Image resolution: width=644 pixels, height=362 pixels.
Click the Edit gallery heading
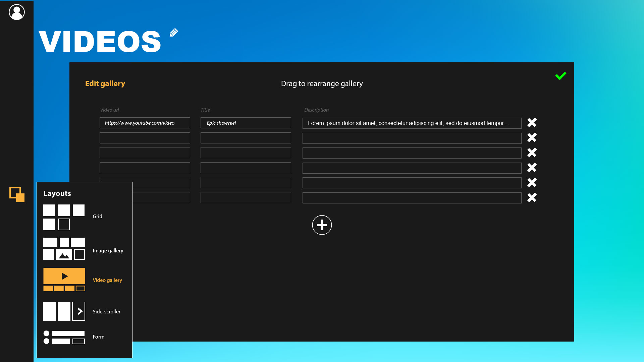105,83
